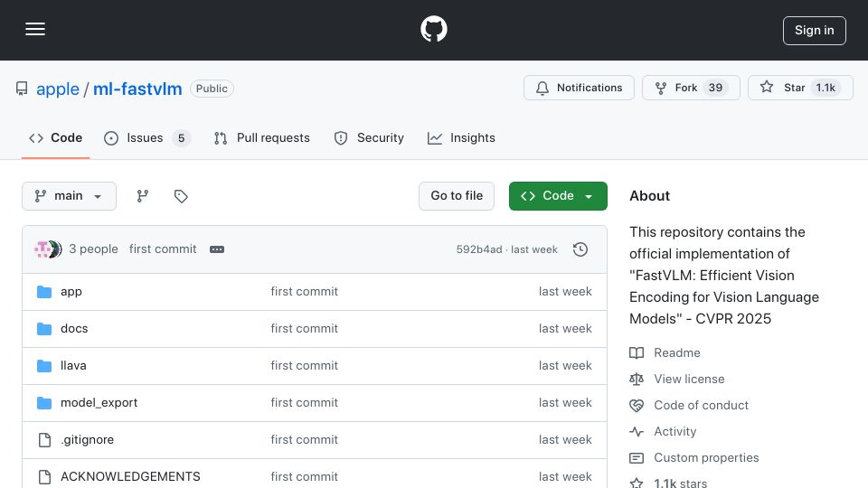The image size is (868, 488).
Task: Open first commit link in model_export row
Action: point(304,403)
